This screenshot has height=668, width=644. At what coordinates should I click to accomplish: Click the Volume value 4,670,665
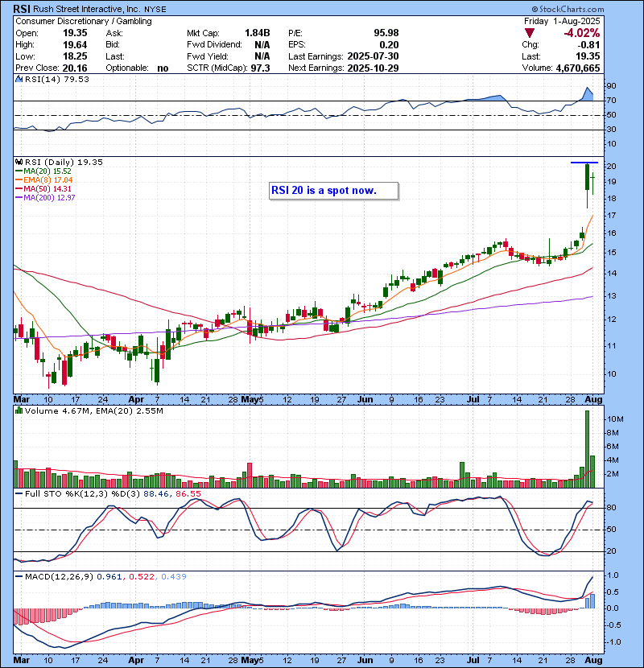pos(578,68)
